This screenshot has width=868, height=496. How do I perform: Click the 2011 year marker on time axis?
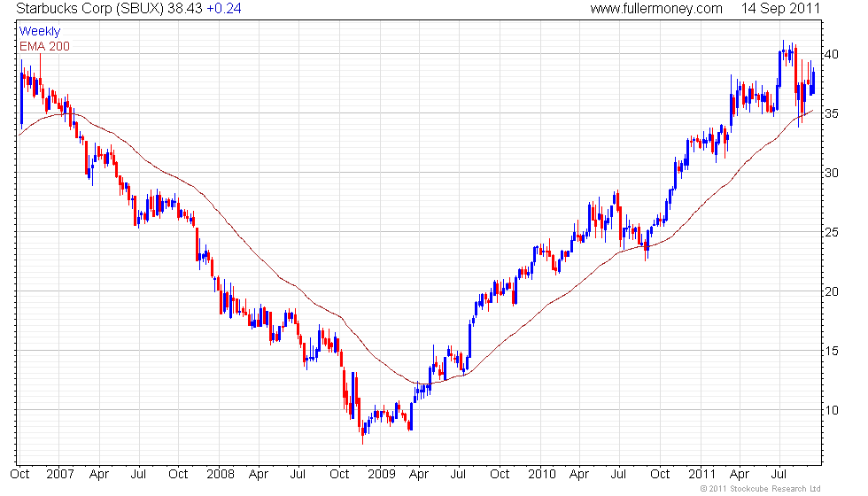pyautogui.click(x=702, y=474)
